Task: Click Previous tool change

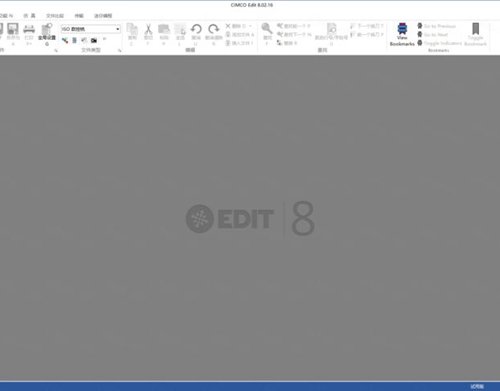Action: click(367, 35)
